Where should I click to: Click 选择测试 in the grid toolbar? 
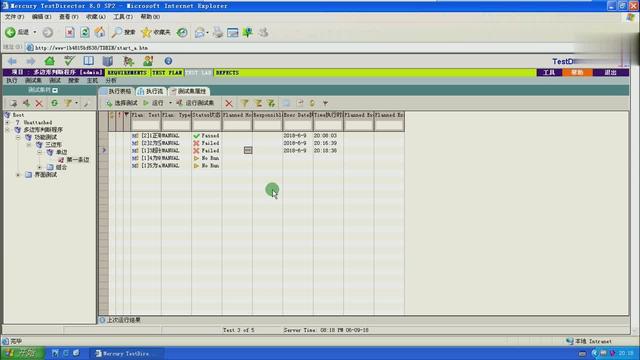[x=122, y=103]
